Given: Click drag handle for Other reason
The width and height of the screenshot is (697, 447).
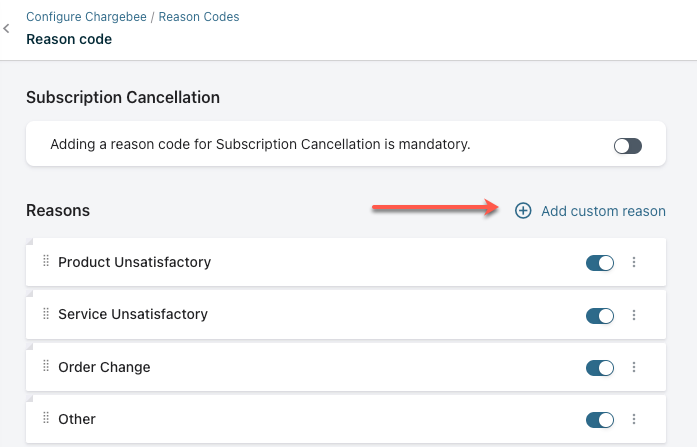Looking at the screenshot, I should pyautogui.click(x=46, y=419).
